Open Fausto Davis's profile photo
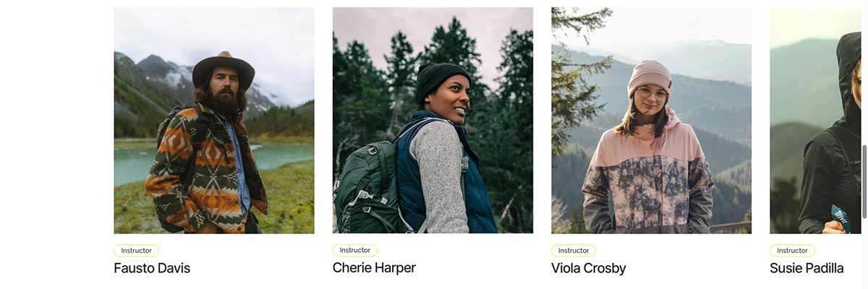868x289 pixels. pos(214,120)
